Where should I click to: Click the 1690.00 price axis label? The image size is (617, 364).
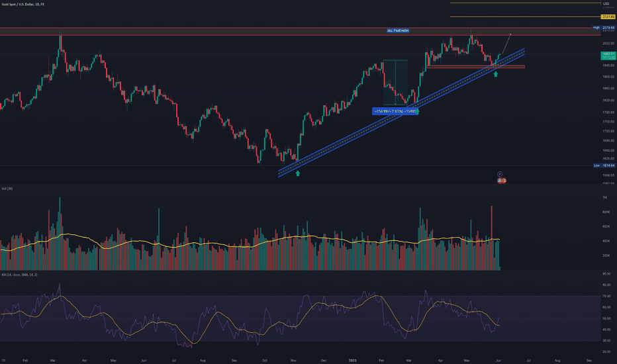coord(608,140)
